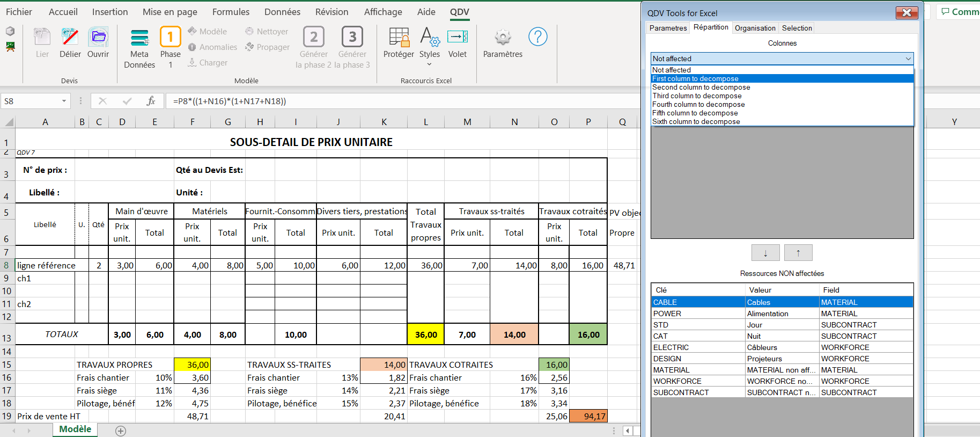Viewport: 980px width, 437px height.
Task: Click the down arrow move button
Action: pyautogui.click(x=765, y=253)
